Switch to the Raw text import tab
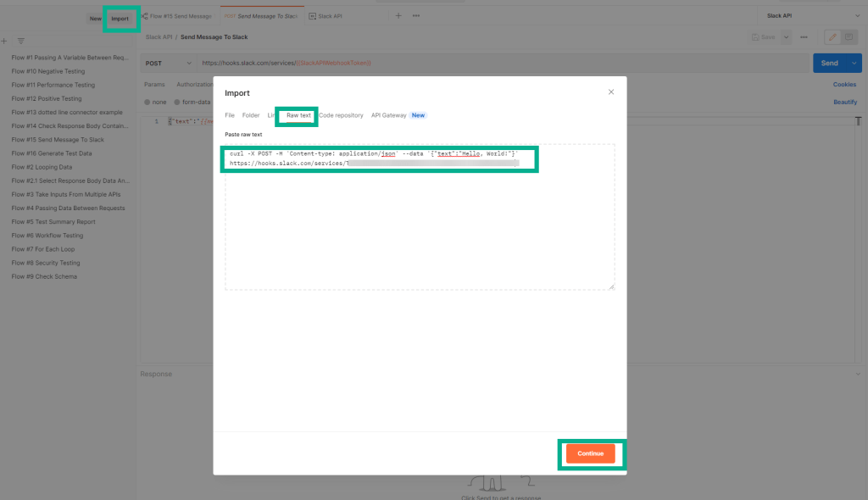The height and width of the screenshot is (500, 868). click(x=298, y=115)
